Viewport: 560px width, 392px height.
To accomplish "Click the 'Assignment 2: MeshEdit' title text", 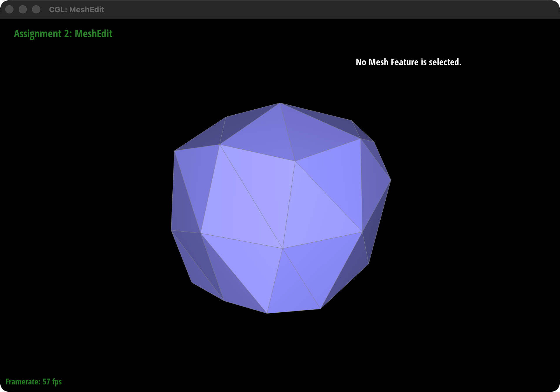I will pyautogui.click(x=63, y=34).
